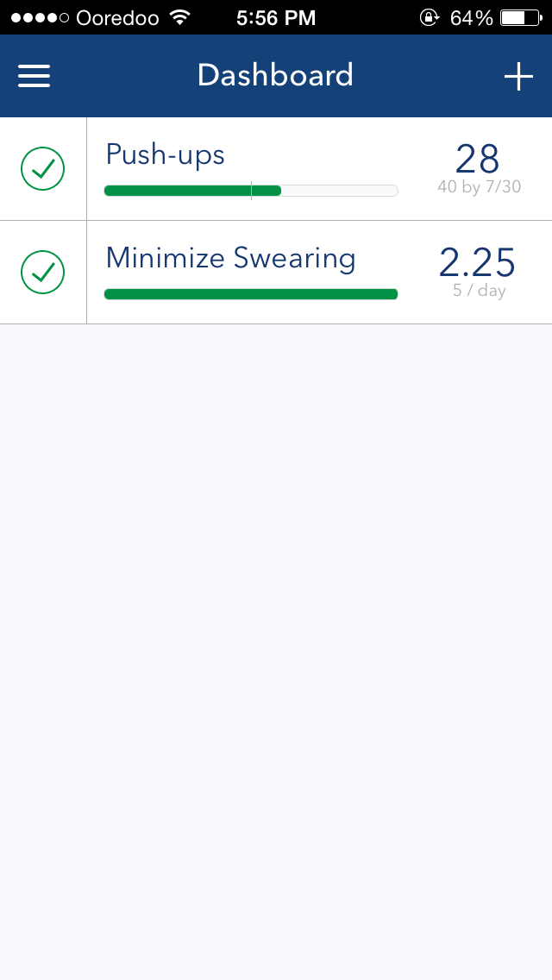Viewport: 552px width, 980px height.
Task: Tap the Dashboard title
Action: [x=275, y=76]
